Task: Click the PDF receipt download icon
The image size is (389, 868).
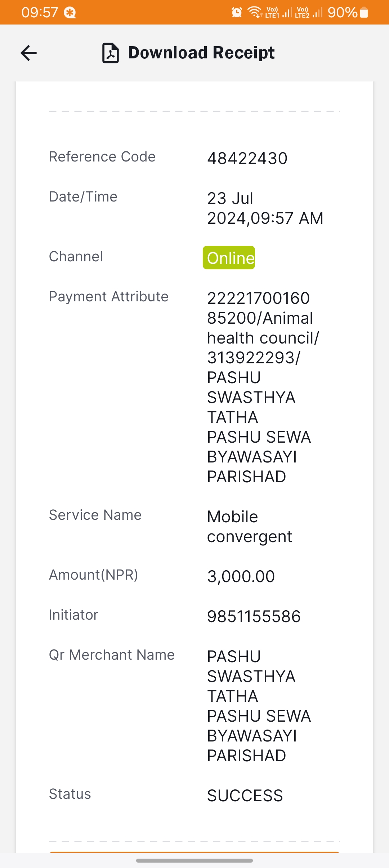Action: 111,53
